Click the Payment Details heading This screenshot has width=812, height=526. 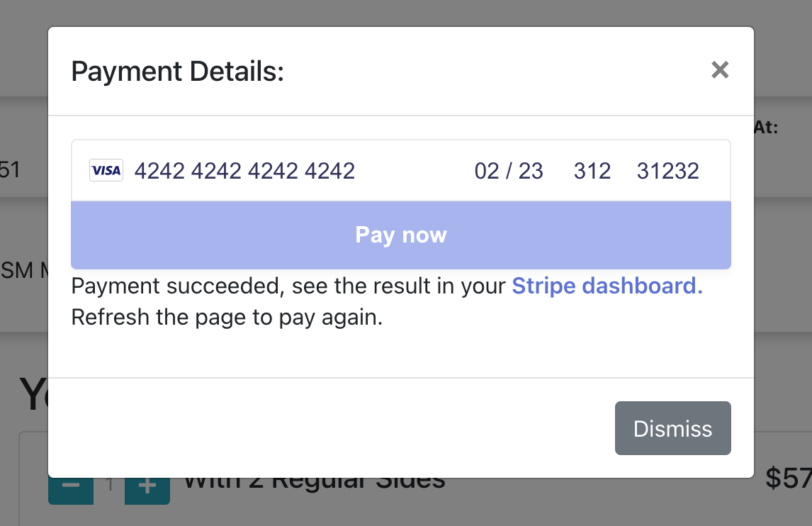coord(177,71)
